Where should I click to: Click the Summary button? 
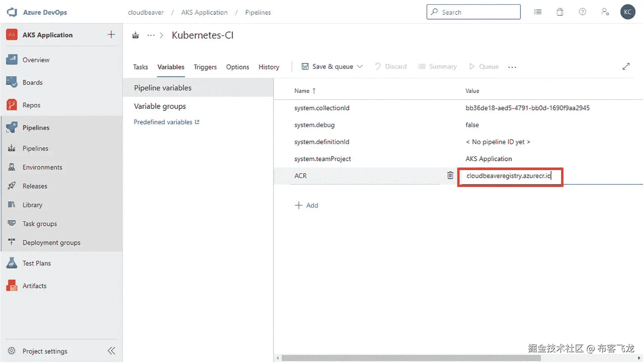click(x=437, y=67)
